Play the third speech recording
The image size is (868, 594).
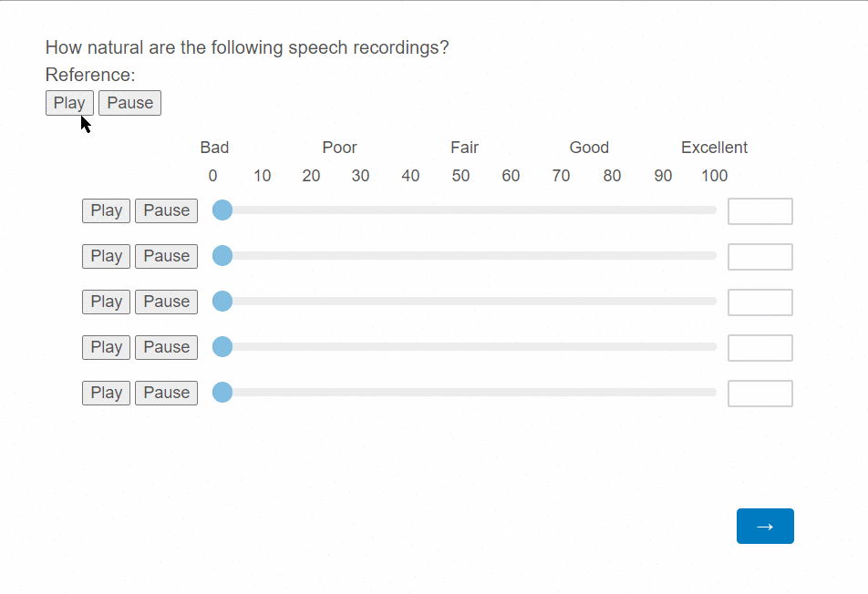pyautogui.click(x=106, y=302)
